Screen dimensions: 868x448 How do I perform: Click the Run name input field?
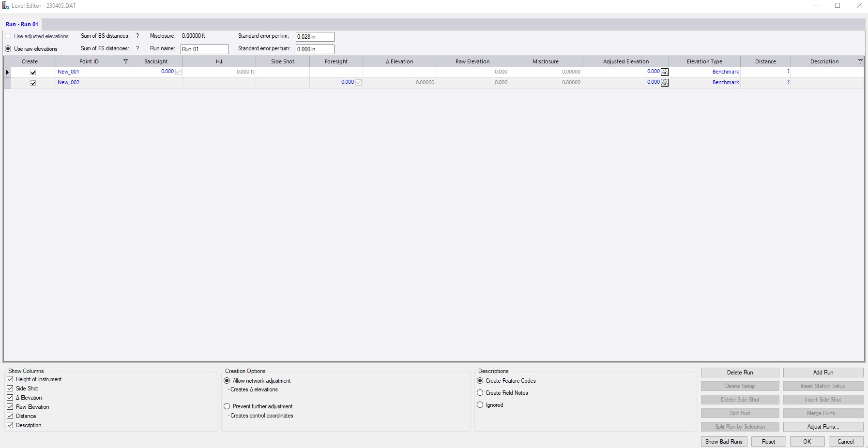[x=204, y=49]
